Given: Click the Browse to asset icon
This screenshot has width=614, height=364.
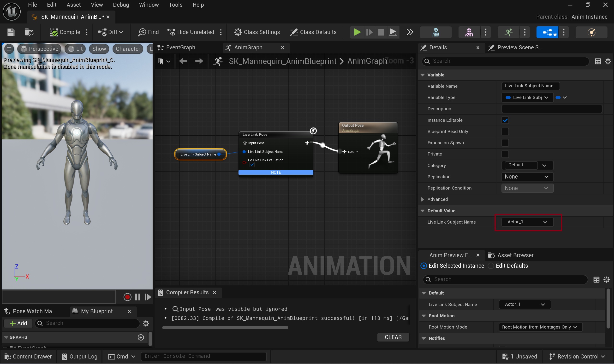Looking at the screenshot, I should pyautogui.click(x=29, y=32).
